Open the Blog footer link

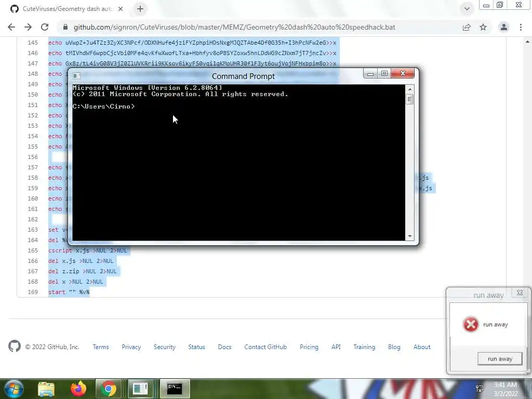394,347
